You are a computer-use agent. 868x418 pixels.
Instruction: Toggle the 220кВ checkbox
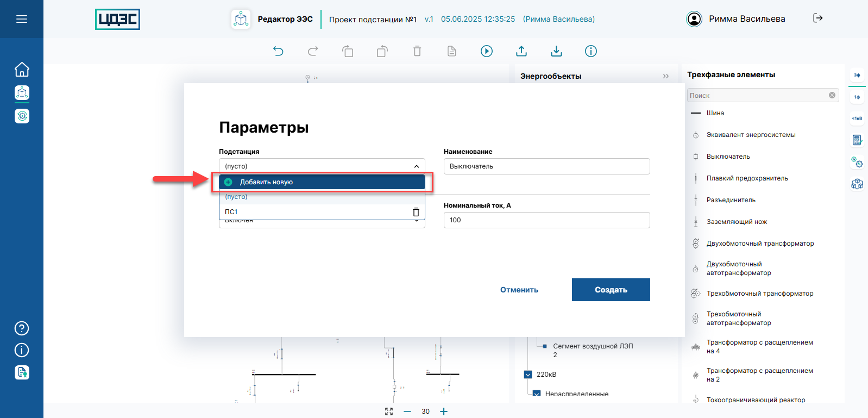click(528, 375)
